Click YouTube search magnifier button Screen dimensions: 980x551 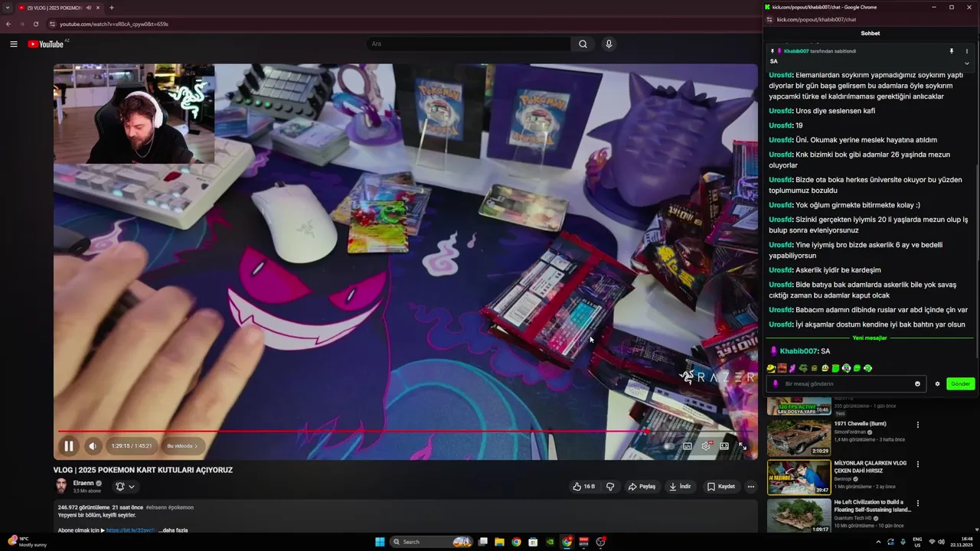click(x=583, y=44)
